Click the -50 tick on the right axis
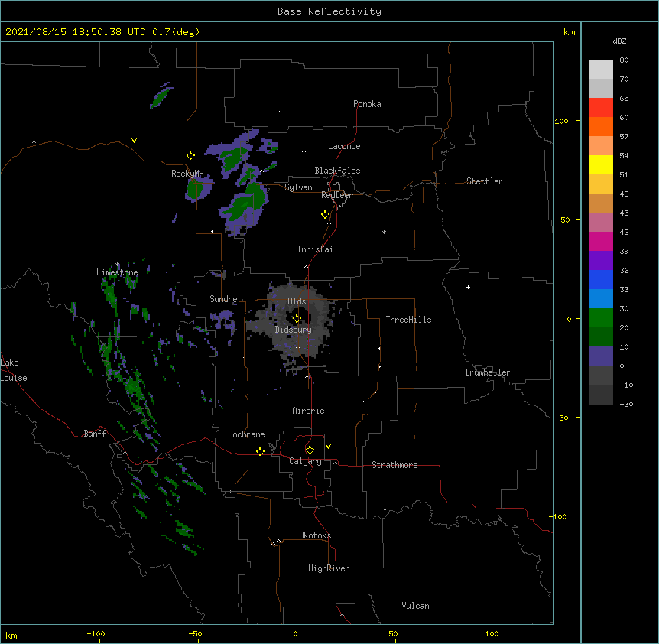This screenshot has width=659, height=644. 561,418
